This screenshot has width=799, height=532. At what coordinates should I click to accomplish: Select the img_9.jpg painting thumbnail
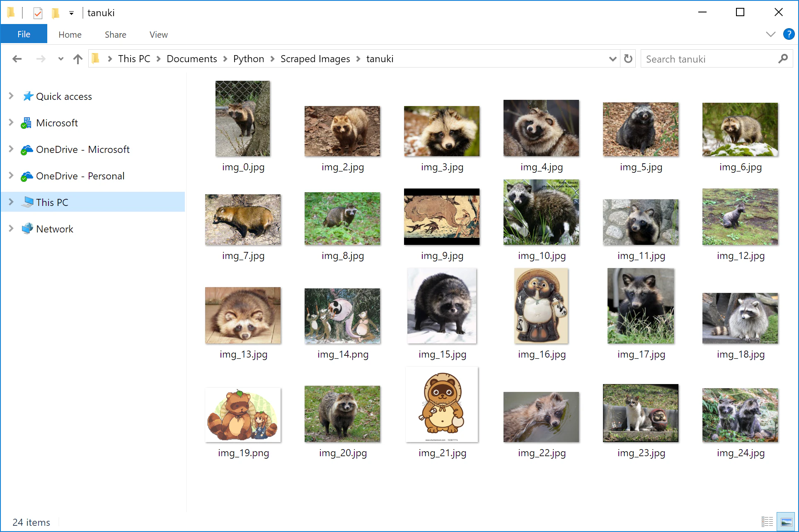(442, 217)
